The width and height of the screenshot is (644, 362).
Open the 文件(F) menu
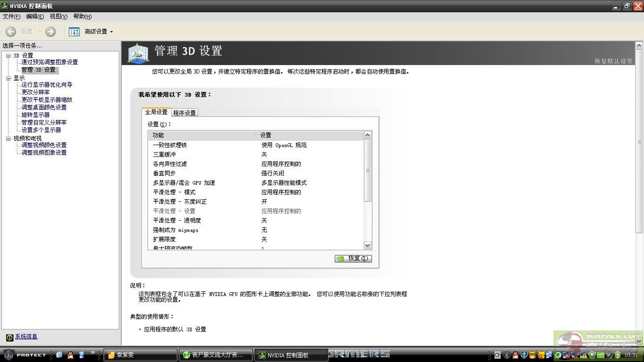coord(11,16)
